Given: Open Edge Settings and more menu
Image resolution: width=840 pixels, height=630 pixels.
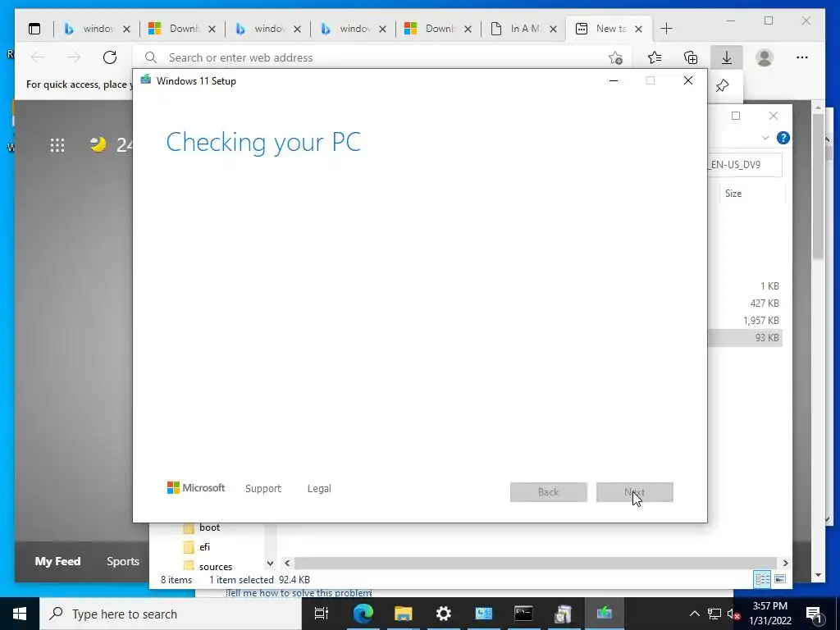Looking at the screenshot, I should 802,57.
